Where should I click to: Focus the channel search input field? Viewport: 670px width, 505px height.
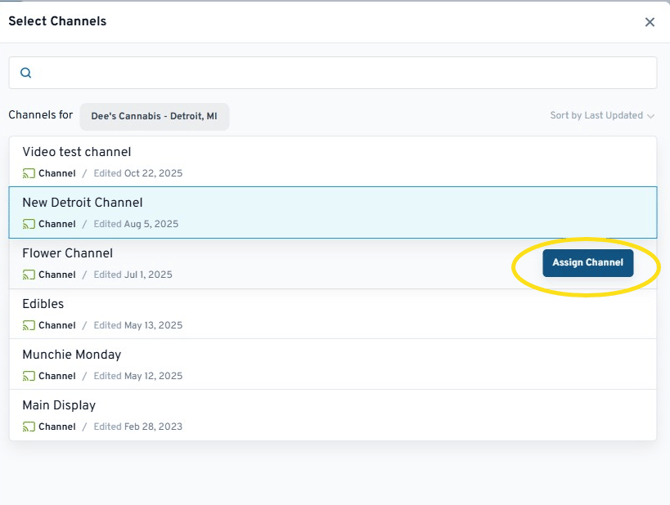point(340,73)
